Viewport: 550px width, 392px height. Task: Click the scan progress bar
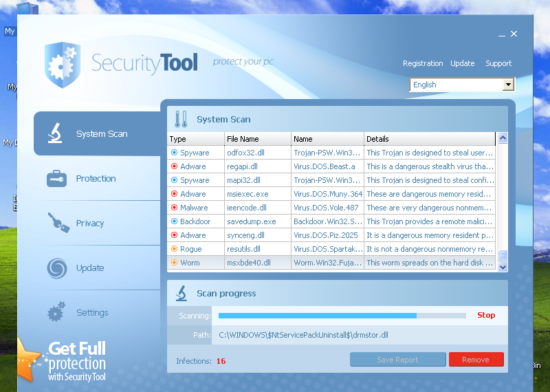(342, 316)
